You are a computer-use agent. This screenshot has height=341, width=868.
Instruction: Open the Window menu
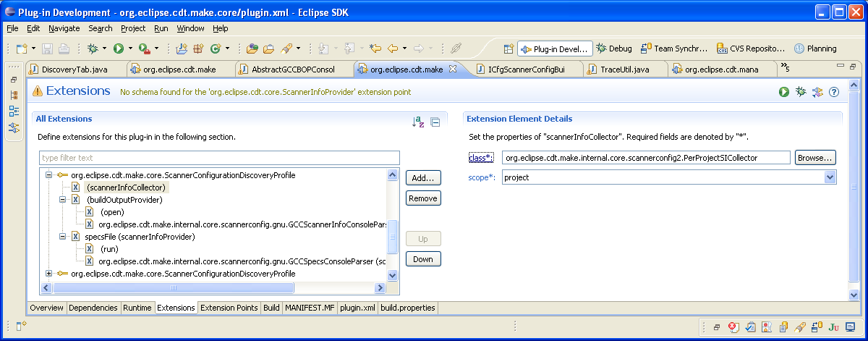coord(190,28)
